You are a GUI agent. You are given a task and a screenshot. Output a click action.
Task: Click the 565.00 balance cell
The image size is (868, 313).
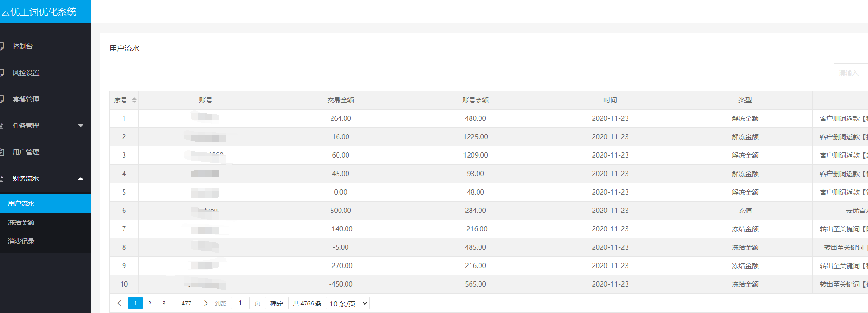coord(475,284)
